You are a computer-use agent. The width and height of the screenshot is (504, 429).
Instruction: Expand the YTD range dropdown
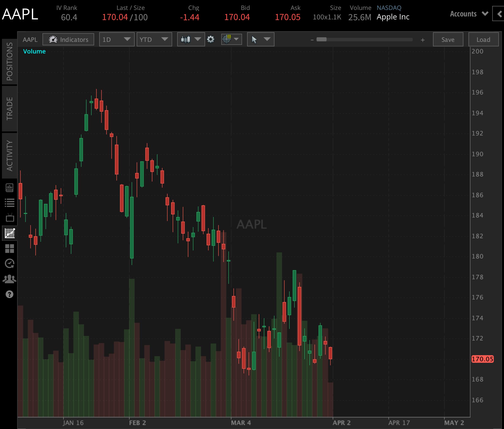click(154, 39)
